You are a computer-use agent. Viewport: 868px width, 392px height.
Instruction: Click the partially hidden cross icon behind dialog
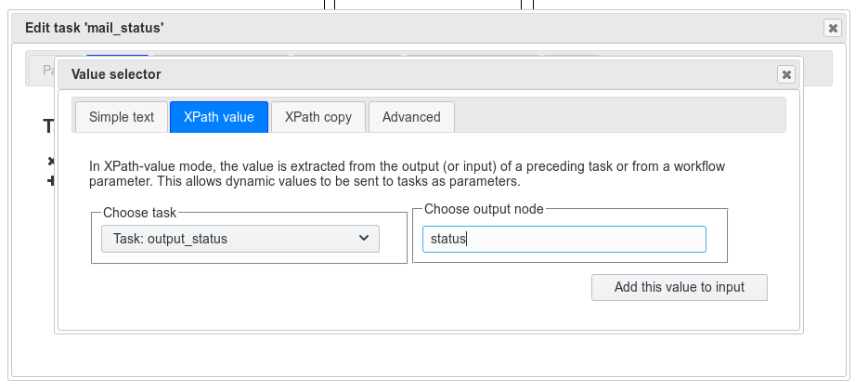[x=51, y=161]
